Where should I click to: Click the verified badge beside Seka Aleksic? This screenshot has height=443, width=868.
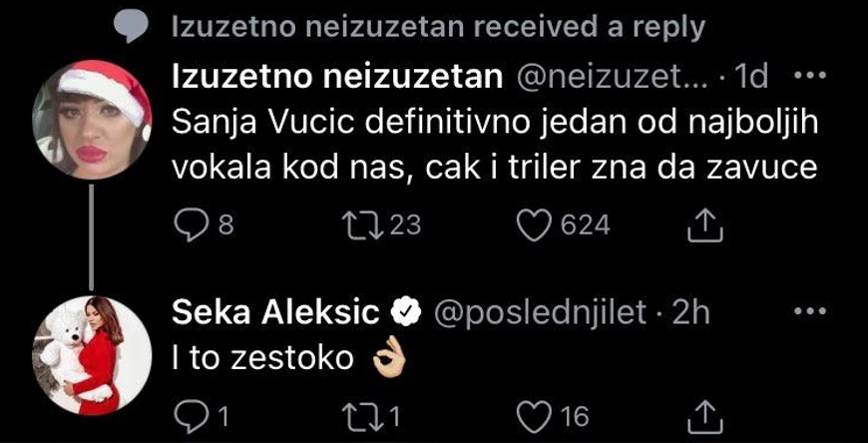(x=404, y=313)
